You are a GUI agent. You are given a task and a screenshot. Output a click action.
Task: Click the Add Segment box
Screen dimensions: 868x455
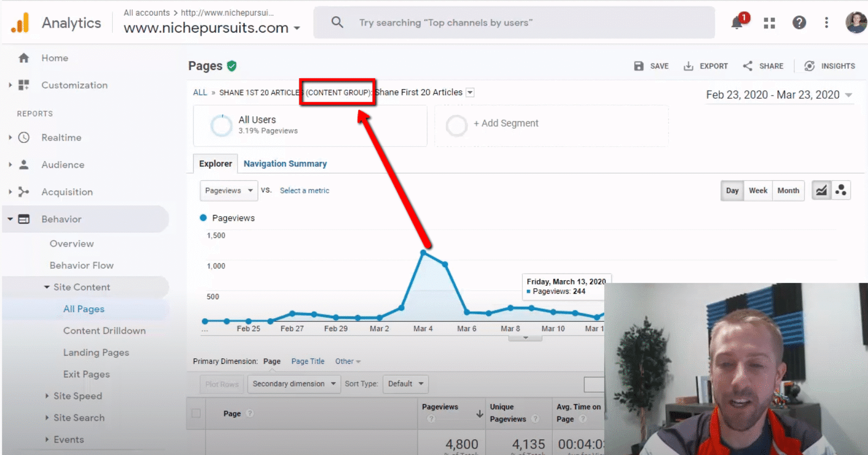(x=552, y=125)
